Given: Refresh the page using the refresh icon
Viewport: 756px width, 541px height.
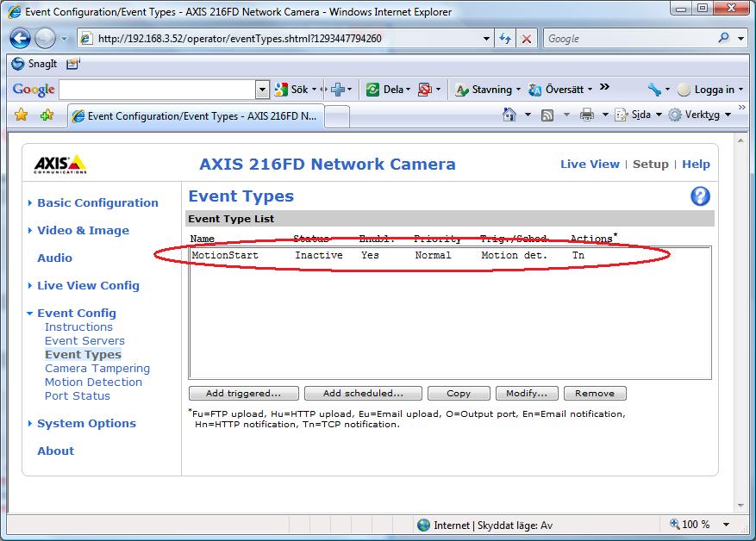Looking at the screenshot, I should [505, 39].
